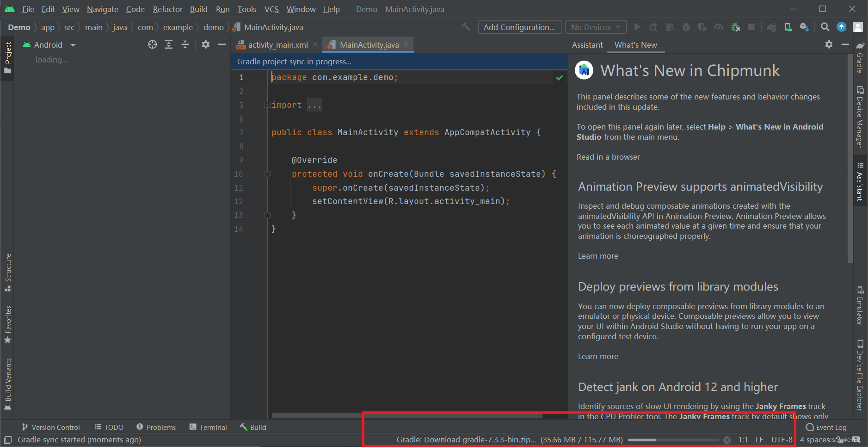Image resolution: width=868 pixels, height=447 pixels.
Task: Collapse the onCreate method fold marker
Action: click(x=267, y=174)
